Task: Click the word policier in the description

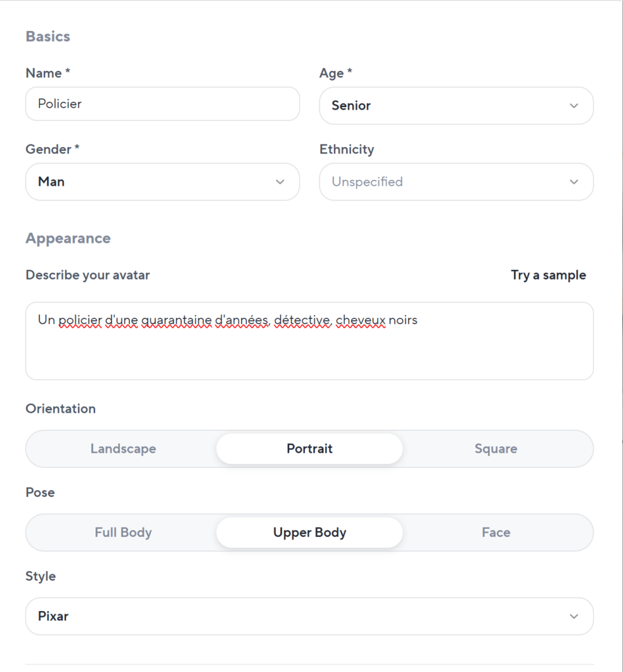Action: [80, 320]
